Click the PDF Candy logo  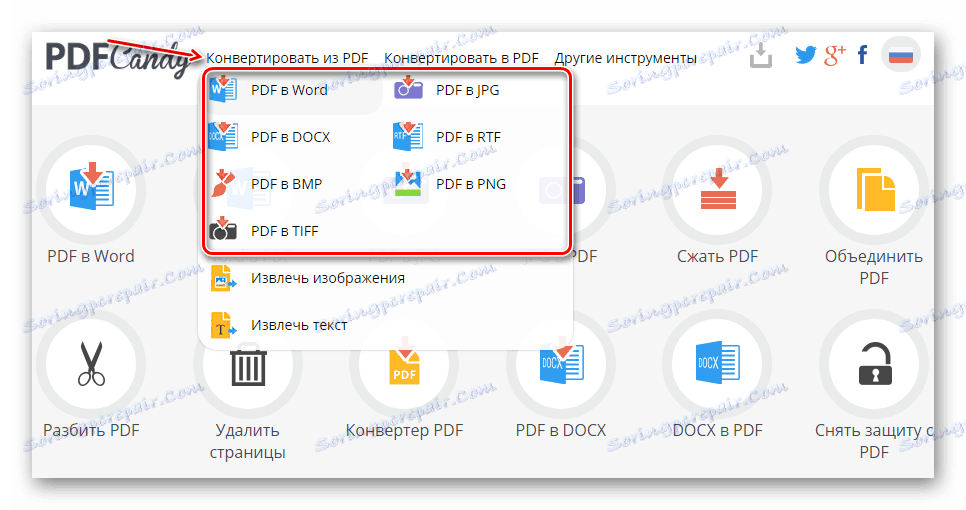click(118, 59)
